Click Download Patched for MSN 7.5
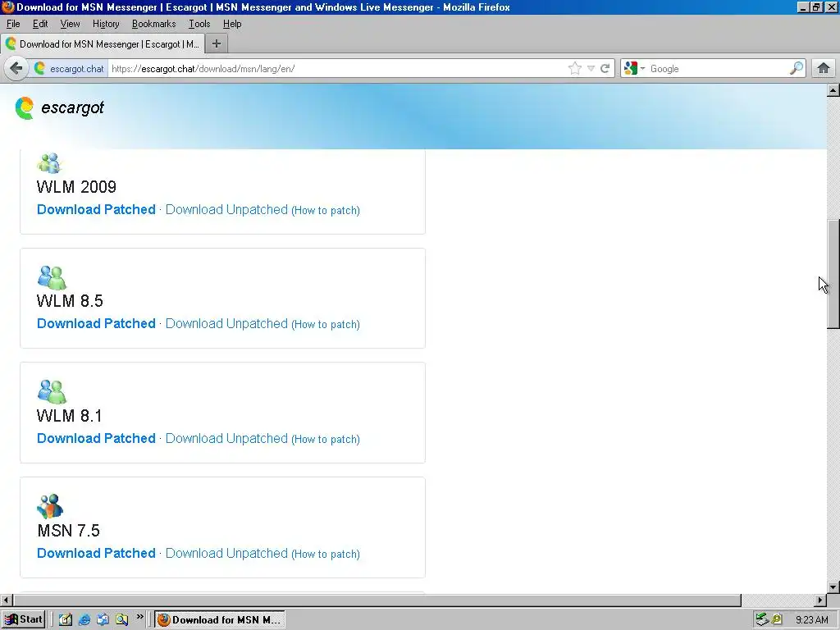This screenshot has width=840, height=630. (96, 553)
